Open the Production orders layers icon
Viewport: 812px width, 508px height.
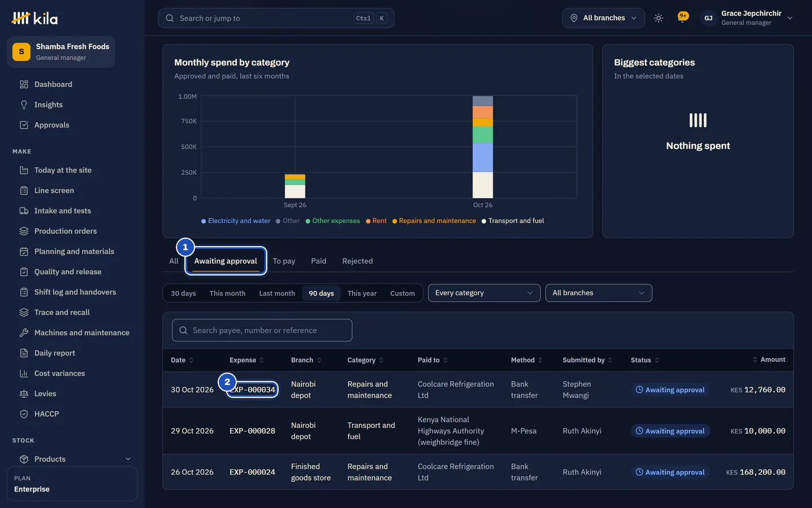click(x=24, y=231)
